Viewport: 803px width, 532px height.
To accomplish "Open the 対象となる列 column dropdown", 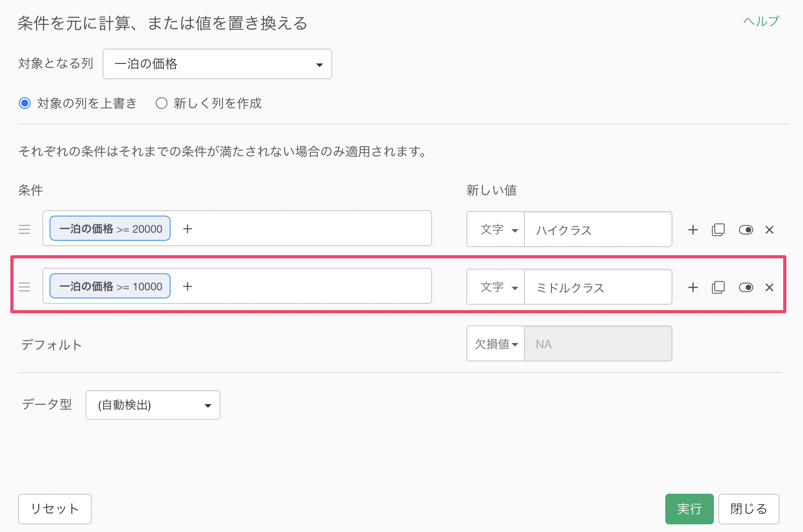I will [217, 64].
